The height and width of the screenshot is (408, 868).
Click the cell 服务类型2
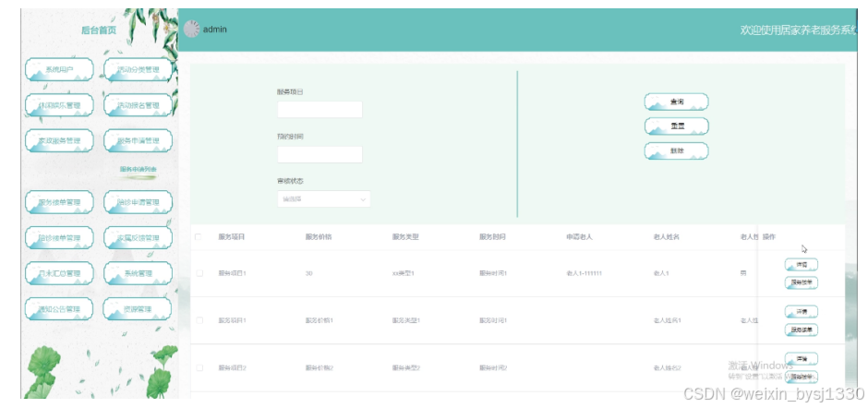click(406, 367)
